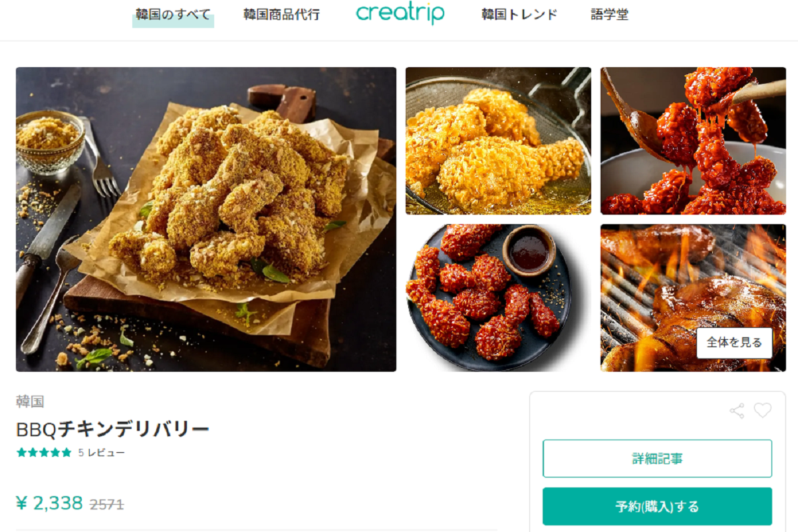Click 予約(購入)する button
The image size is (798, 532).
coord(657,507)
